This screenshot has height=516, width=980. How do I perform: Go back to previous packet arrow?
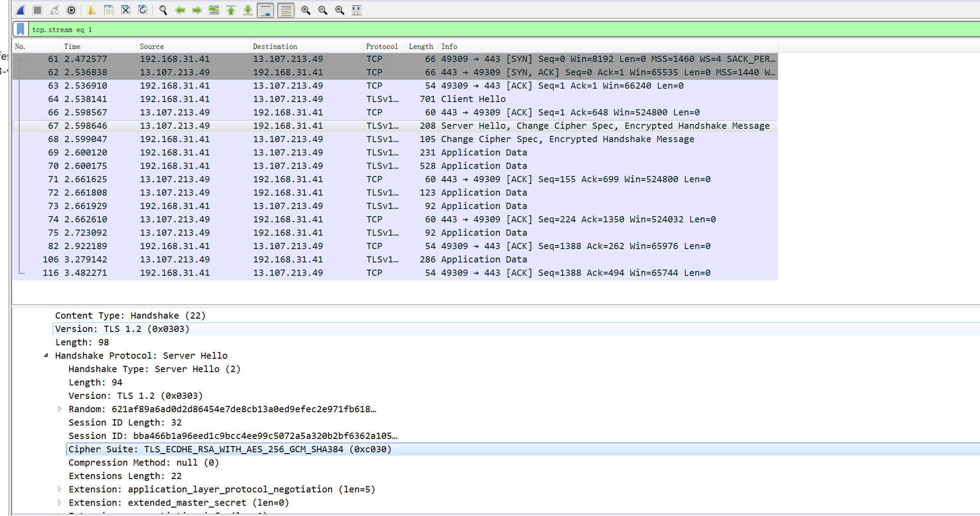(x=180, y=10)
